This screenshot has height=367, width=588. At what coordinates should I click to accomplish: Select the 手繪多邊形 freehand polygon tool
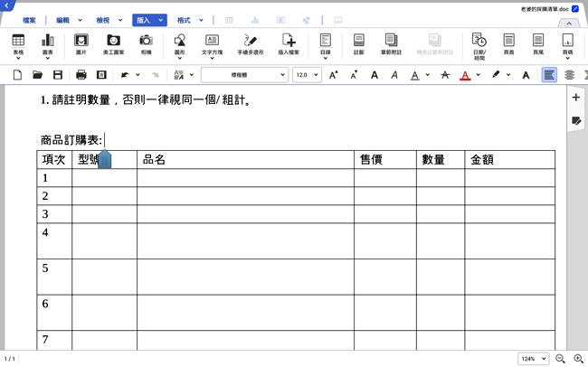tap(250, 44)
